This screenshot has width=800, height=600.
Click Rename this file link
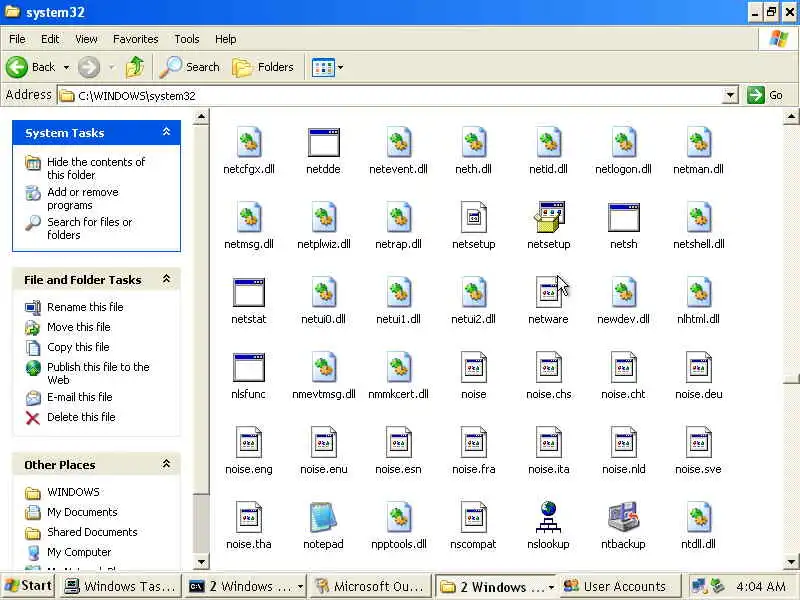85,307
